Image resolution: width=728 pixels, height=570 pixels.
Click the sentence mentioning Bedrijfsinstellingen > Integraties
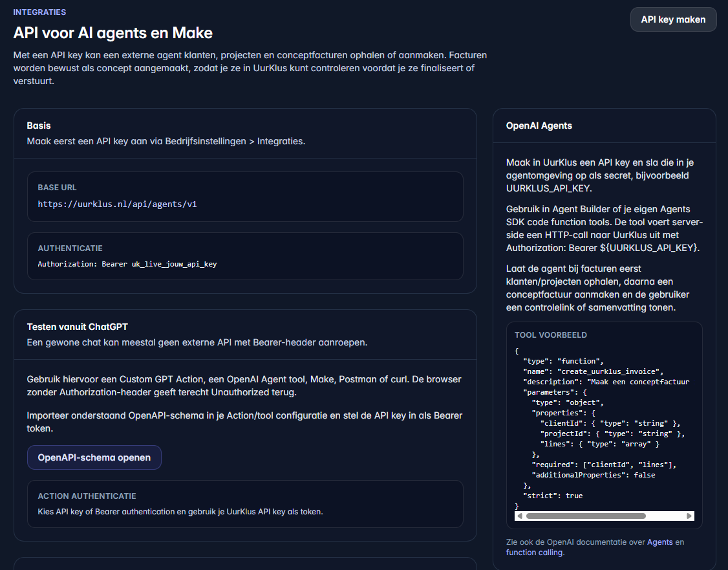(166, 141)
